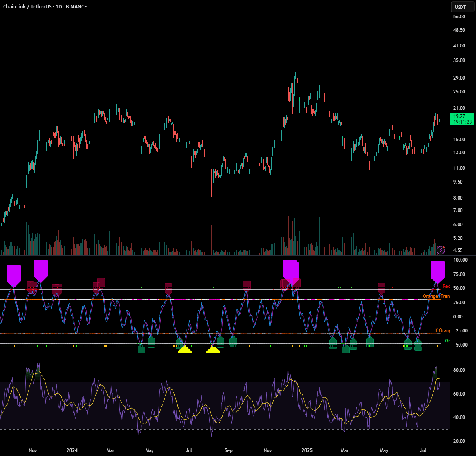Click the rightmost magenta signal marker
This screenshot has height=456, width=476.
(x=437, y=272)
